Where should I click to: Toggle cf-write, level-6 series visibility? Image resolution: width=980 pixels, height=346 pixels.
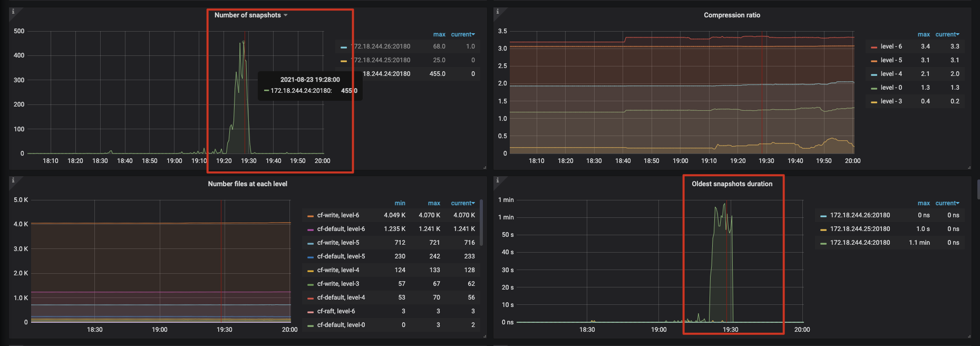(338, 215)
